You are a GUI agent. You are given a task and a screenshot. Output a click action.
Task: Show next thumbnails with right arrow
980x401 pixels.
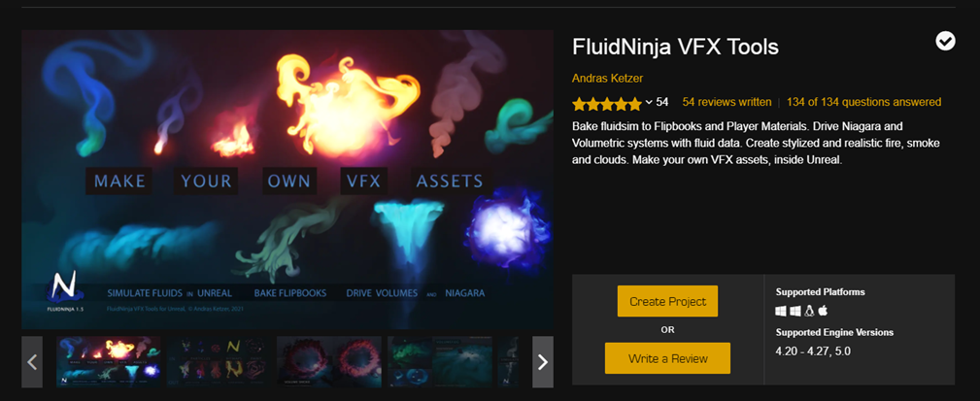tap(543, 361)
